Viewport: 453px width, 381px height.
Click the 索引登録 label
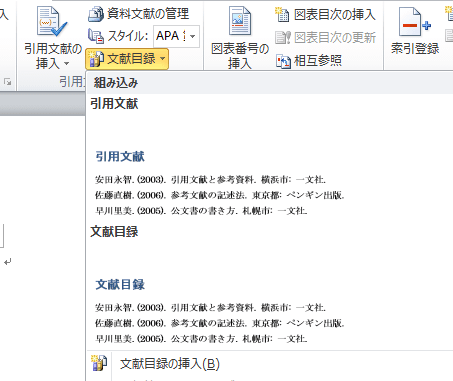pos(415,49)
